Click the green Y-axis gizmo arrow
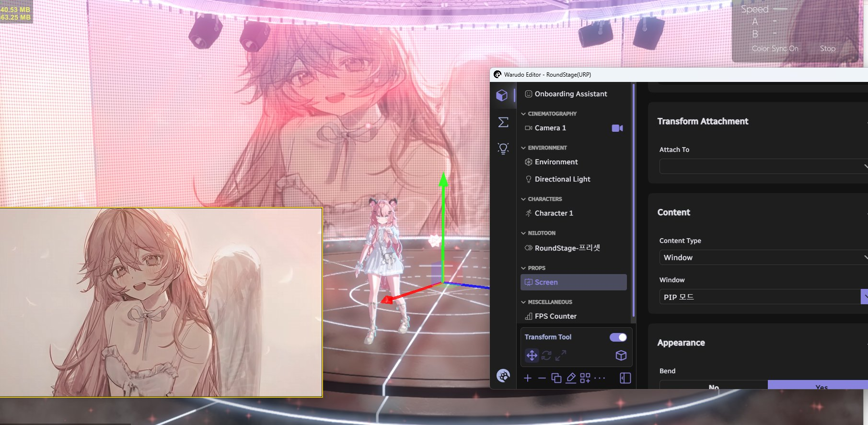This screenshot has width=868, height=425. (443, 180)
